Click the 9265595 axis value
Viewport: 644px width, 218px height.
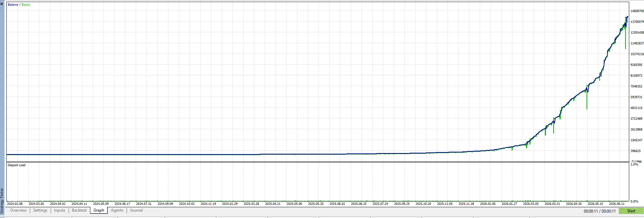point(636,65)
